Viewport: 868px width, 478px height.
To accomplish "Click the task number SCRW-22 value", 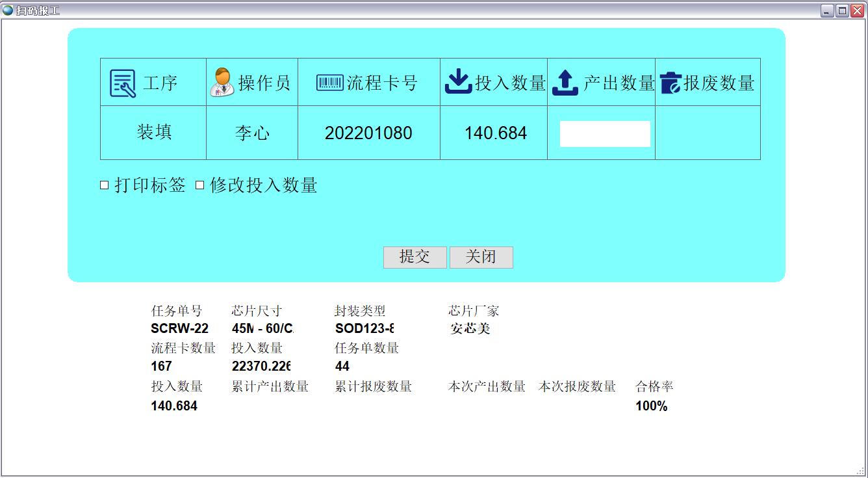I will (179, 328).
